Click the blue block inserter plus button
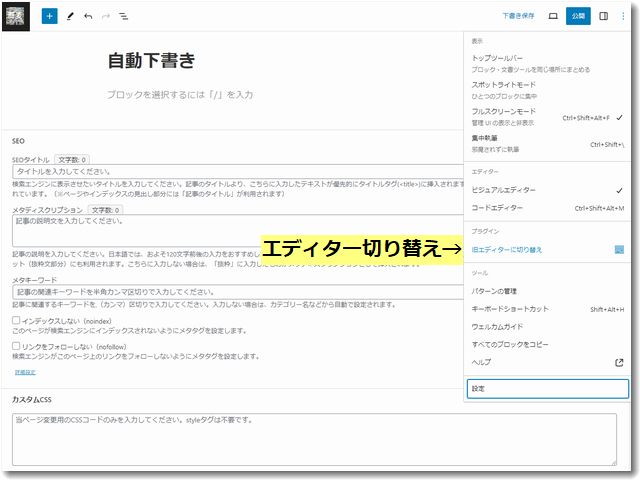 point(50,17)
